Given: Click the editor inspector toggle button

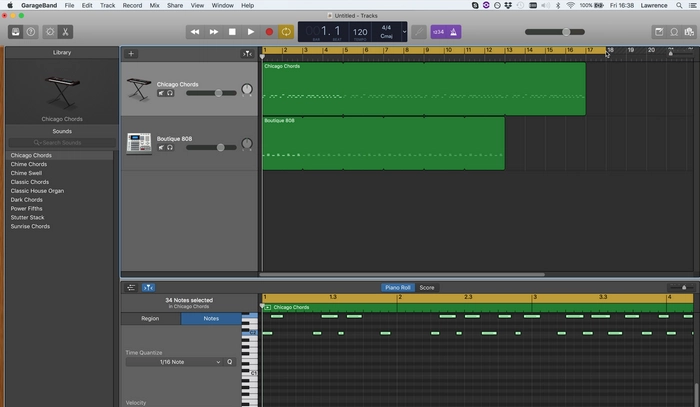Looking at the screenshot, I should click(x=131, y=287).
